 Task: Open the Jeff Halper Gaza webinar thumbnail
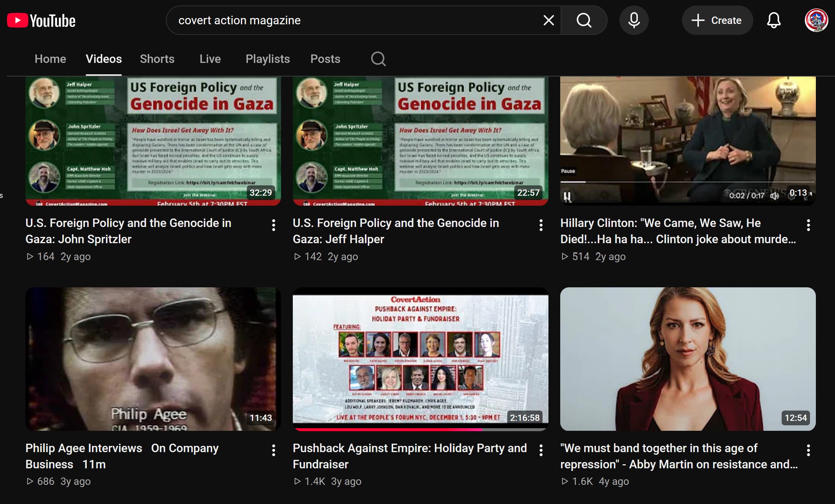[x=420, y=141]
